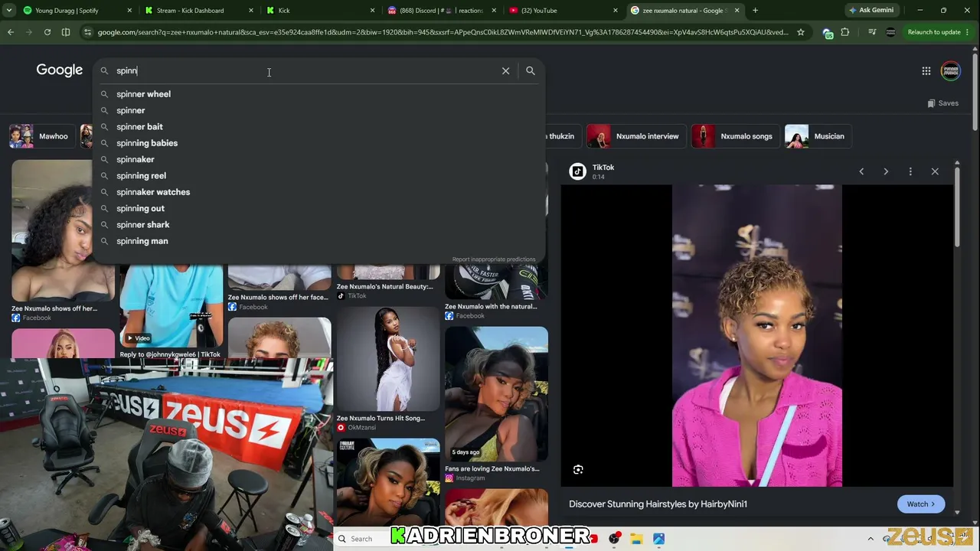The width and height of the screenshot is (980, 551).
Task: Watch the TikTok video
Action: pos(921,504)
